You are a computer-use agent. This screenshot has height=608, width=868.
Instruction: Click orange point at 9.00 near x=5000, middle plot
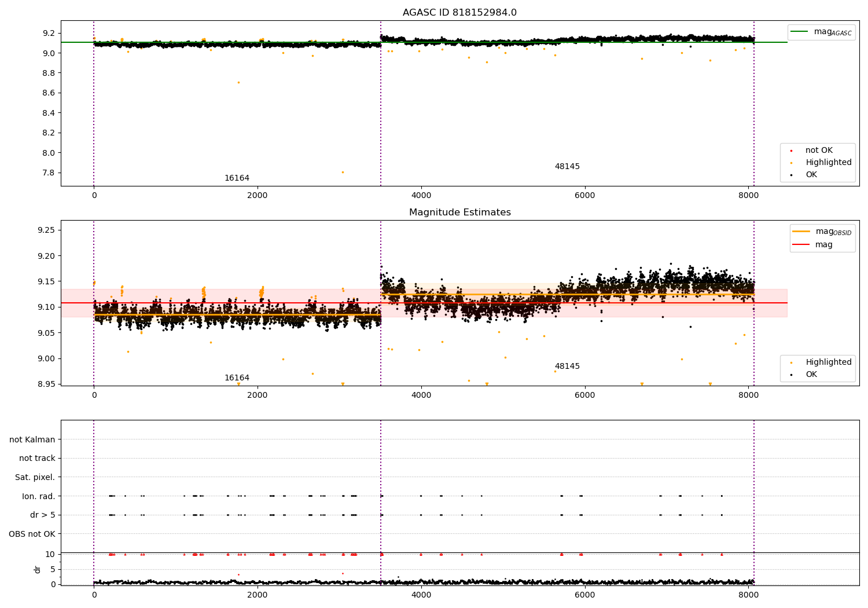pyautogui.click(x=505, y=357)
